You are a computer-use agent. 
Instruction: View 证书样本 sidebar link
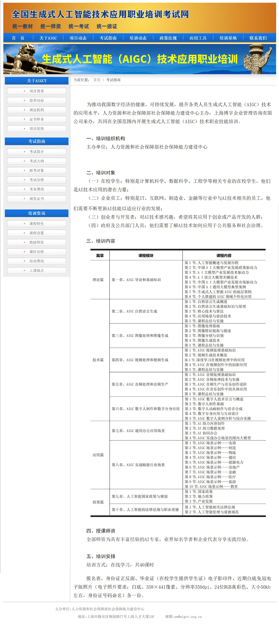pos(37,119)
